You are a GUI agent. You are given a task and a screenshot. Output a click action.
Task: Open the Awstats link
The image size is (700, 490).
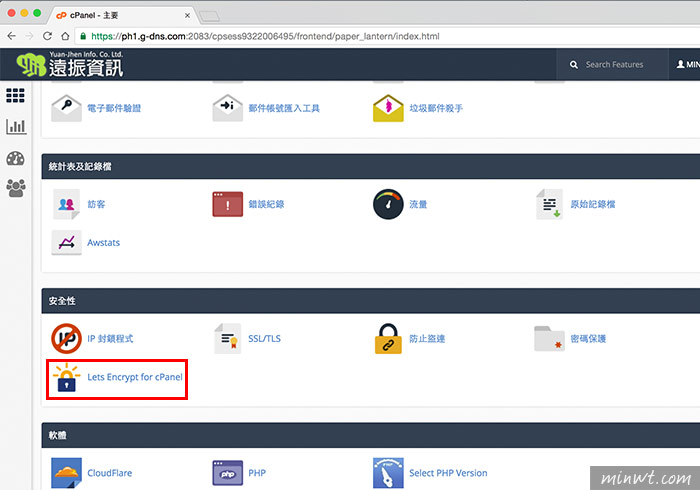click(104, 242)
